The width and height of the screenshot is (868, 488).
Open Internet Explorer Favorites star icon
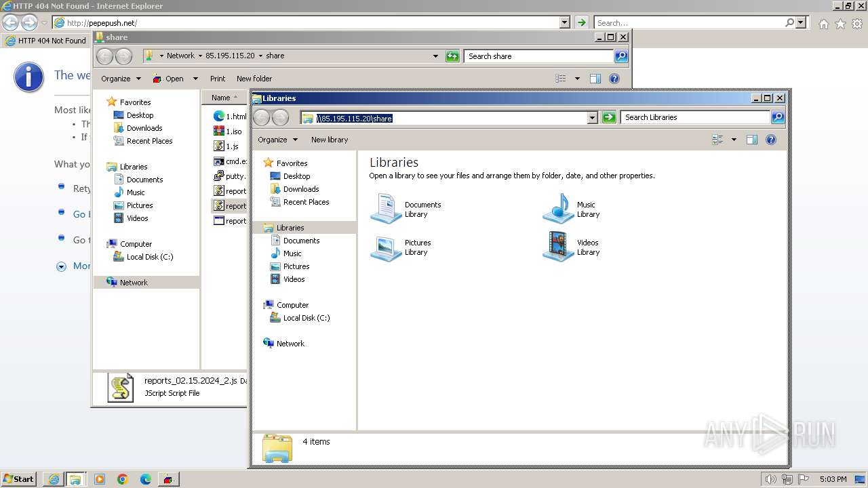[x=840, y=24]
